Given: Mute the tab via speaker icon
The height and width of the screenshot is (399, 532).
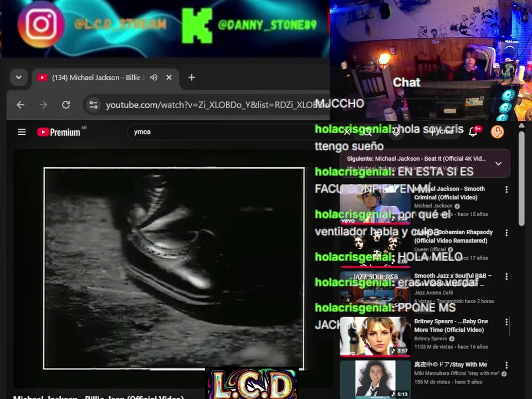Looking at the screenshot, I should pyautogui.click(x=154, y=78).
